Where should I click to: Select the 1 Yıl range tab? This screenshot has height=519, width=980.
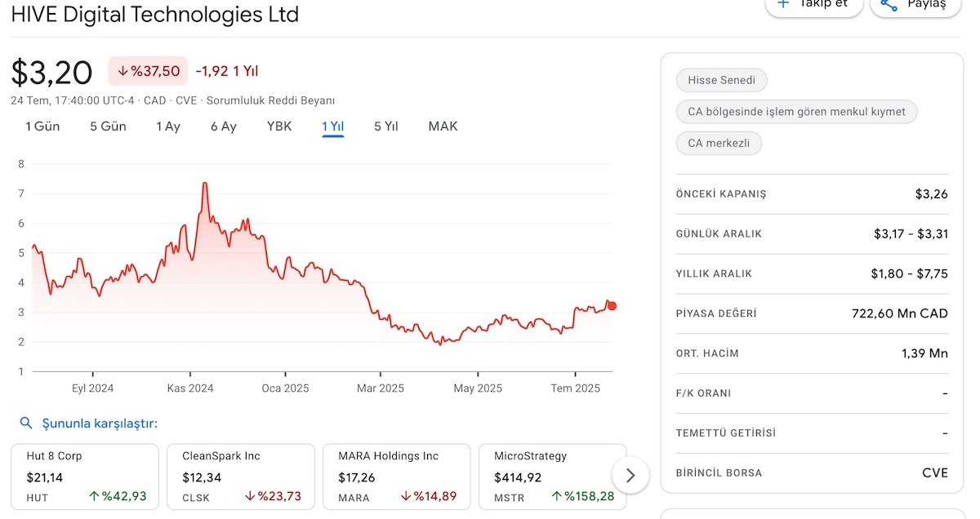(332, 126)
